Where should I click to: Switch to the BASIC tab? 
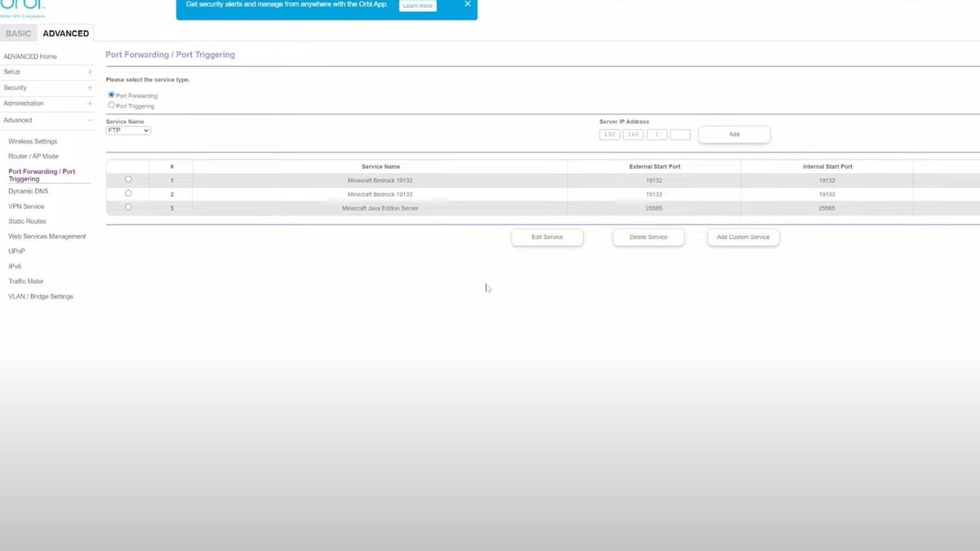[x=18, y=33]
